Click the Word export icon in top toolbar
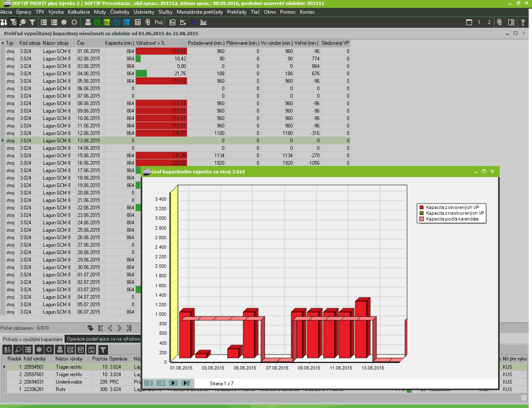The width and height of the screenshot is (532, 408). pos(117,22)
